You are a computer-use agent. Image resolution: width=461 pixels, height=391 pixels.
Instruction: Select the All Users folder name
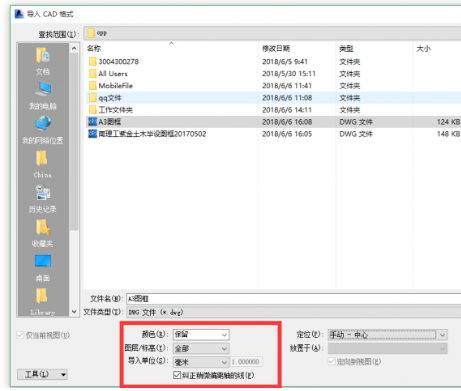(113, 74)
